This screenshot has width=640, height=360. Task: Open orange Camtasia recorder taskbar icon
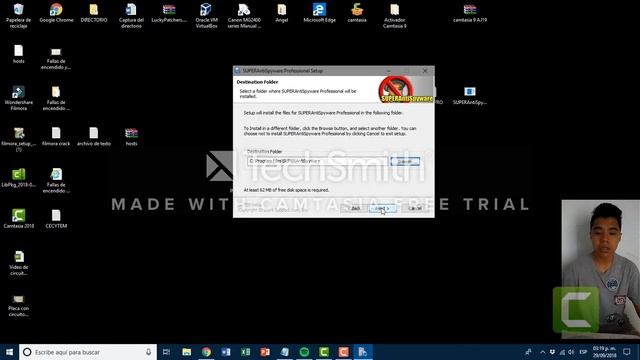pos(343,352)
